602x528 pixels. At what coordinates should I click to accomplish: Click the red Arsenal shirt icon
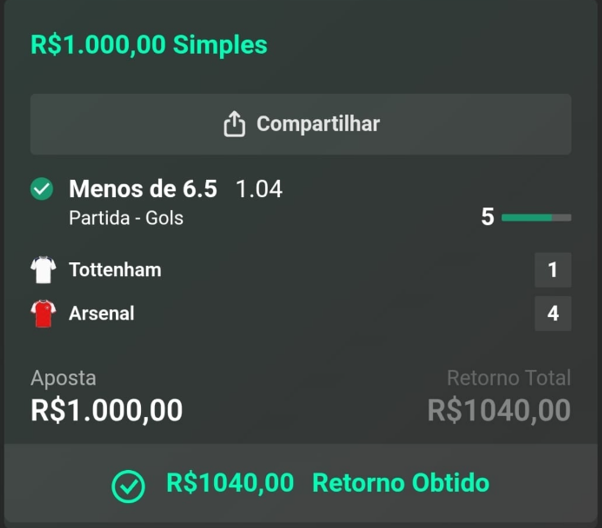pyautogui.click(x=43, y=314)
